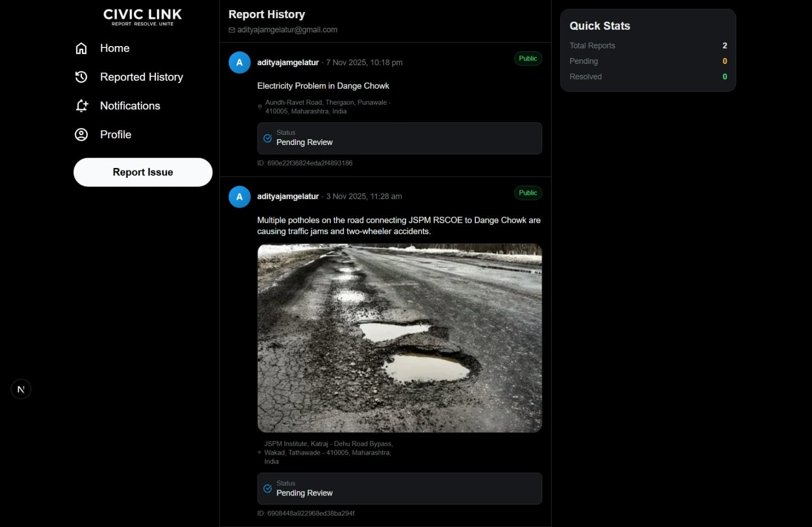Toggle the Public badge on the electricity report
Screen dimensions: 812x527
[x=528, y=59]
